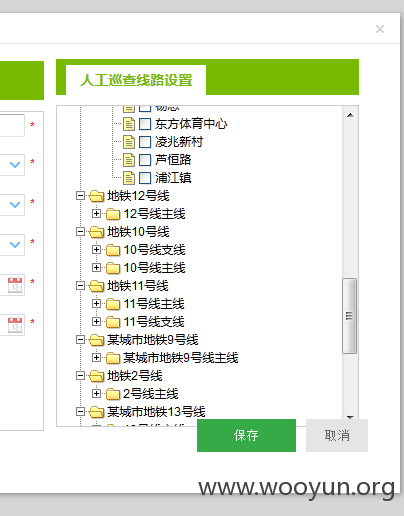Collapse the 地铁12号线 node
The image size is (404, 516).
(x=80, y=196)
